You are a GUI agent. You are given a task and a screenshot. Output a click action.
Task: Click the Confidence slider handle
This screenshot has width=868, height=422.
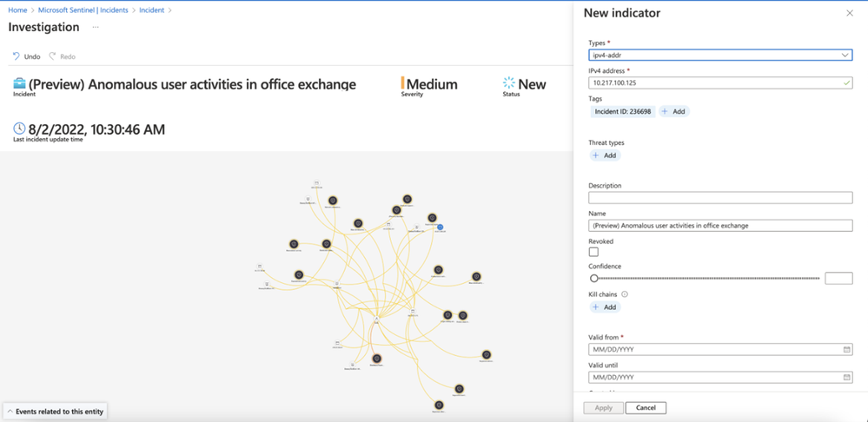pos(593,278)
